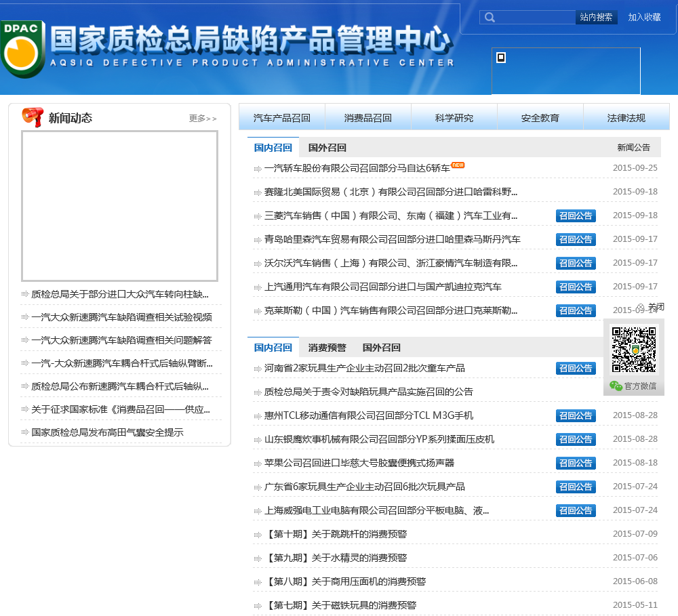The height and width of the screenshot is (616, 678).
Task: Open the 消费品召回 navigation menu
Action: point(368,118)
